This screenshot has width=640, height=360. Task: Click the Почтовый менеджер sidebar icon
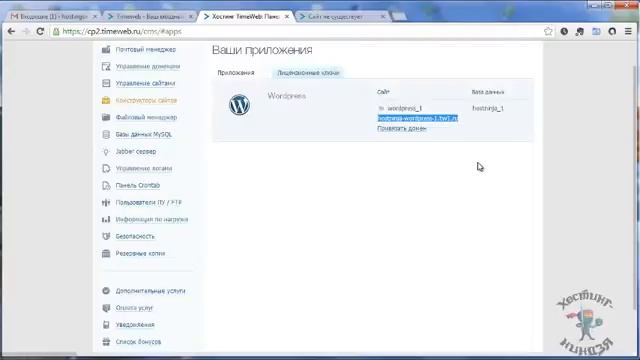(x=106, y=49)
